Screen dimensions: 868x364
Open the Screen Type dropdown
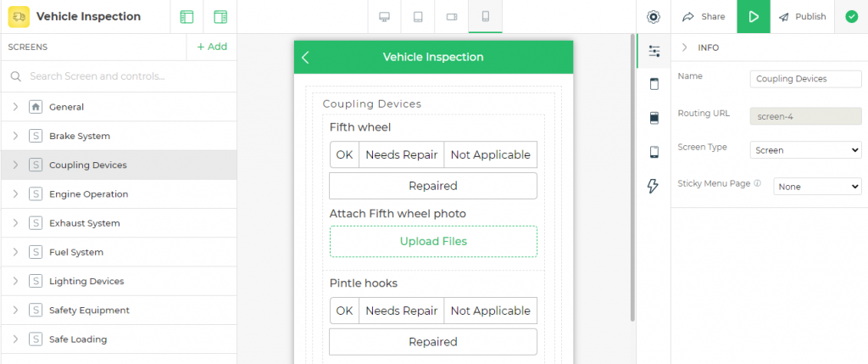805,150
